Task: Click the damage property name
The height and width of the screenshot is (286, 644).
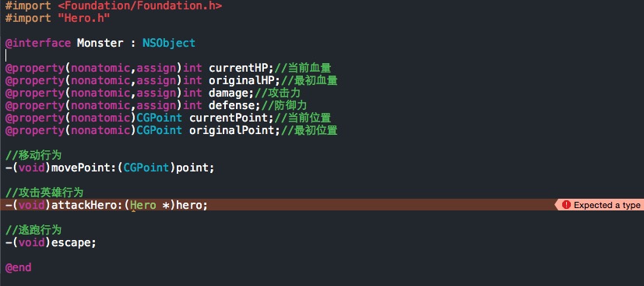Action: (228, 93)
